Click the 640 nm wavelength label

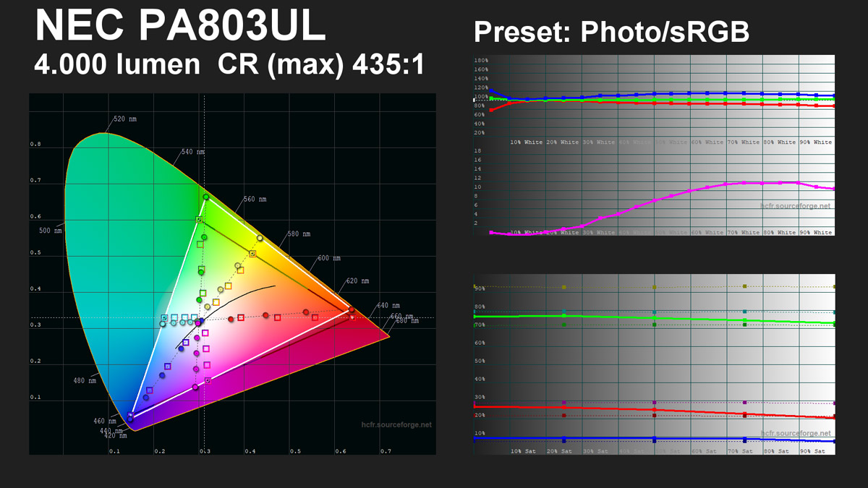click(388, 305)
